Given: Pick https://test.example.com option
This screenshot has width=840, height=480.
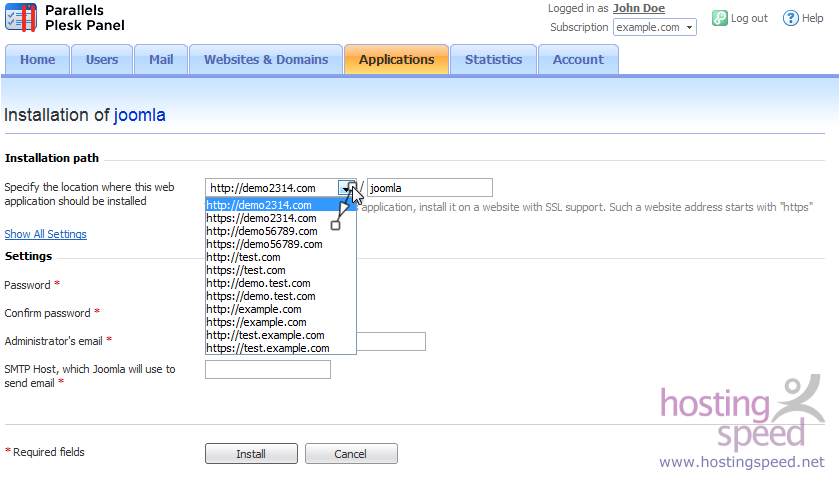Looking at the screenshot, I should click(x=281, y=348).
